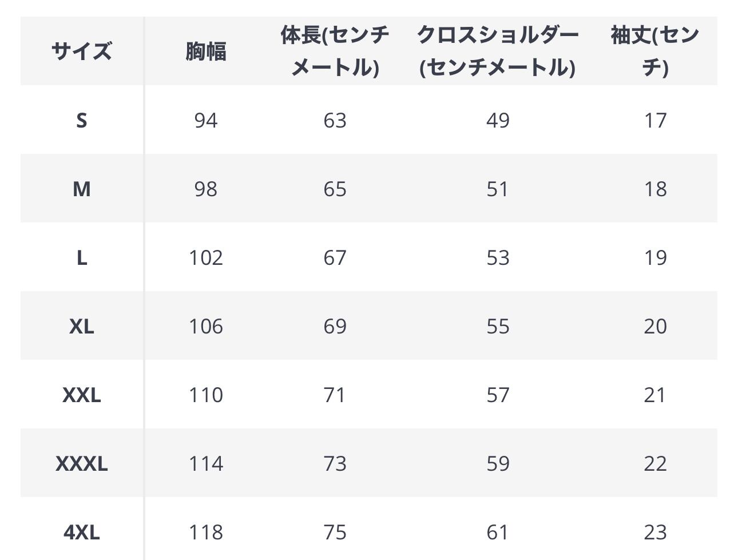Select sleeve length value 17
The width and height of the screenshot is (738, 560).
pyautogui.click(x=654, y=120)
